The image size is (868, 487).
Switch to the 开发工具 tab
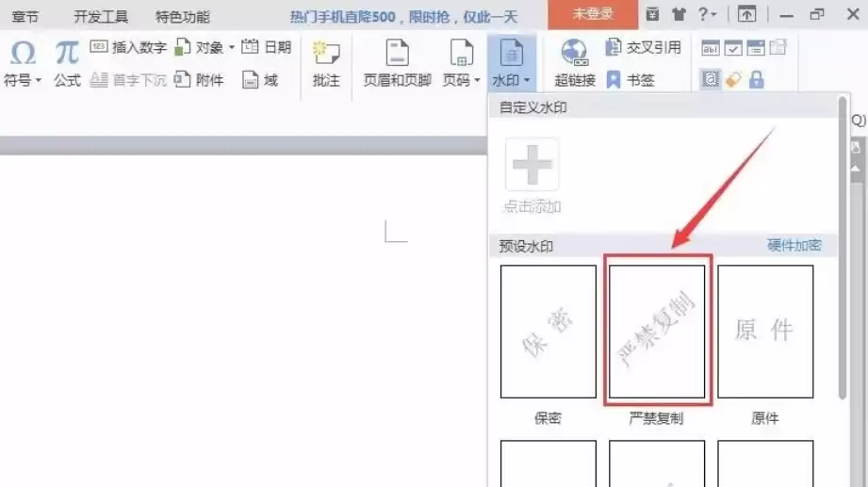point(101,17)
